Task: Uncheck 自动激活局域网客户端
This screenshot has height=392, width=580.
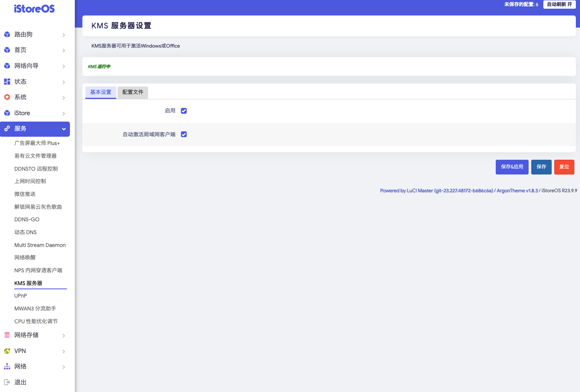Action: tap(184, 134)
